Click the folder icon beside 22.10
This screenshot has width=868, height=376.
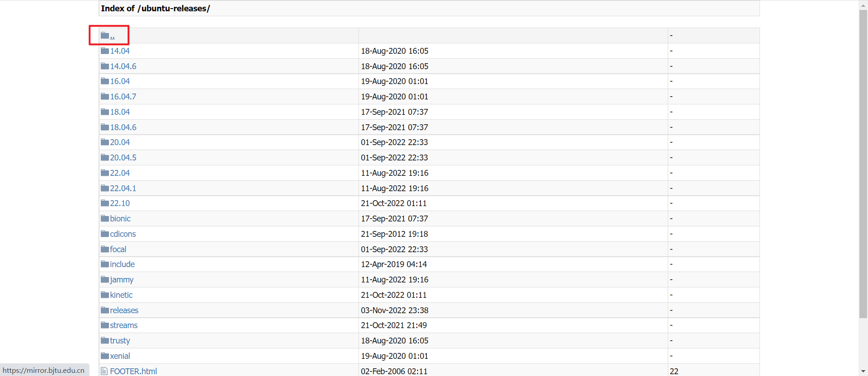pos(105,203)
